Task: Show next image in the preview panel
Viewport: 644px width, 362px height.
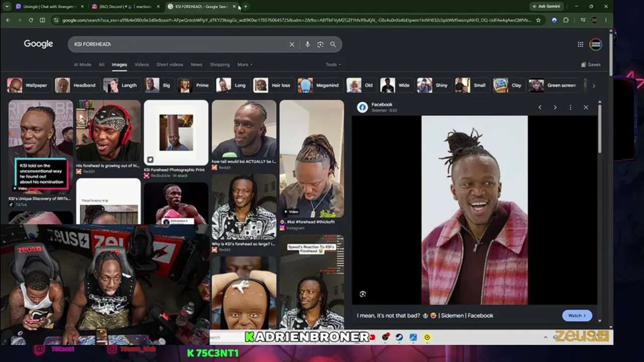Action: pyautogui.click(x=555, y=108)
